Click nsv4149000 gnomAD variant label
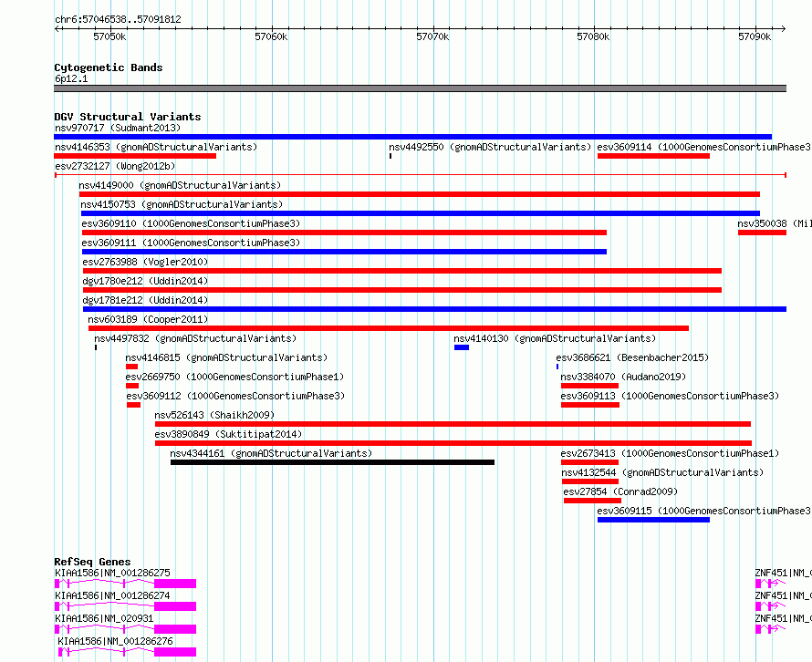812x662 pixels. coord(180,185)
